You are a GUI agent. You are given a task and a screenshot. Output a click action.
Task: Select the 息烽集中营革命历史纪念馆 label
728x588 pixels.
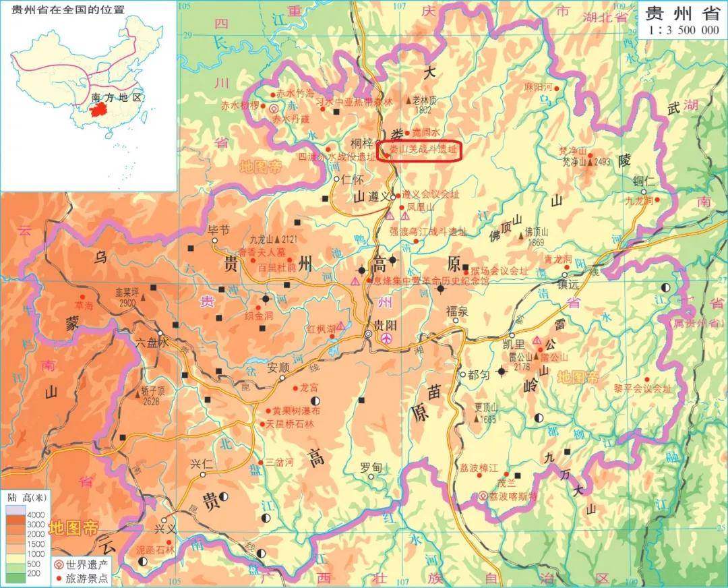click(x=430, y=281)
